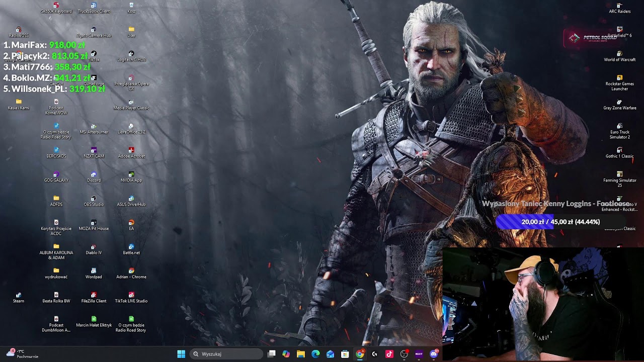This screenshot has height=362, width=644.
Task: Open World of Warcraft shortcut
Action: coord(620,56)
